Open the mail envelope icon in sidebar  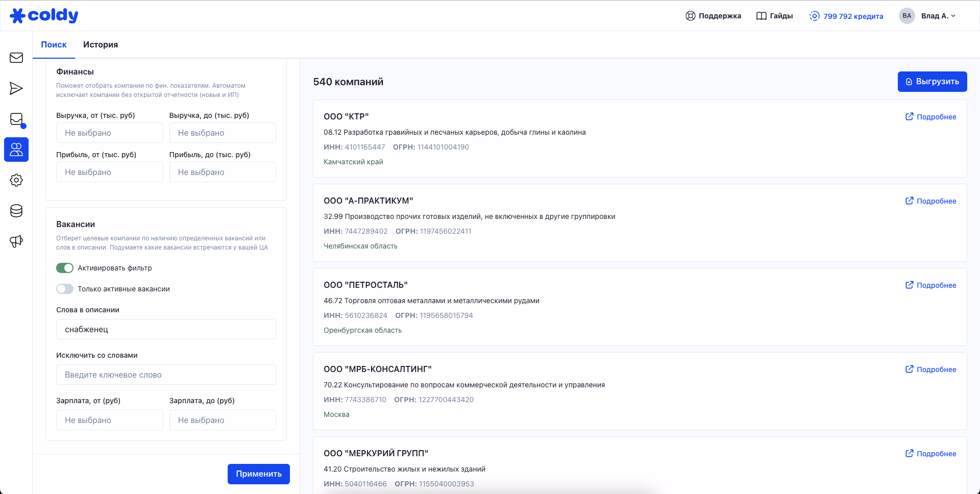16,58
